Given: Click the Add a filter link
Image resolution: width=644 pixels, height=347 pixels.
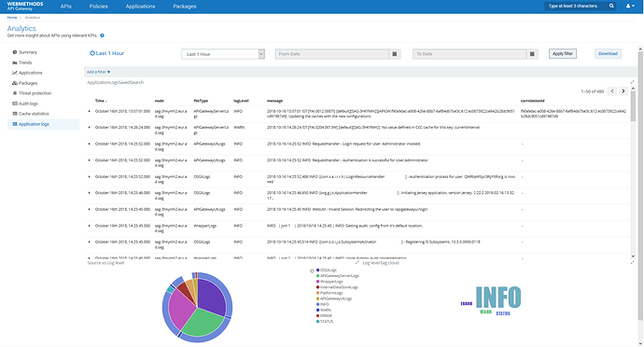Looking at the screenshot, I should point(98,72).
